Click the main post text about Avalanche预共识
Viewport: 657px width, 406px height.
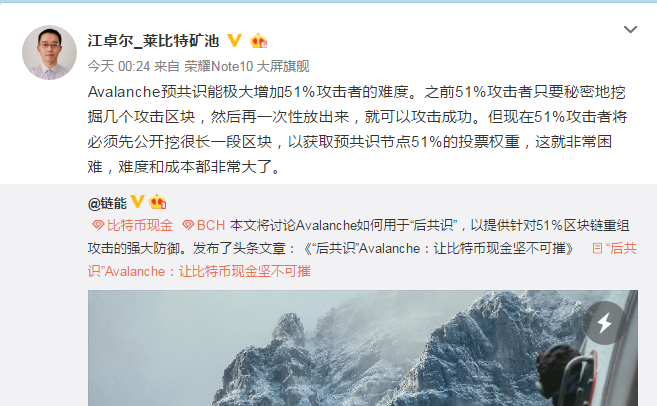357,129
